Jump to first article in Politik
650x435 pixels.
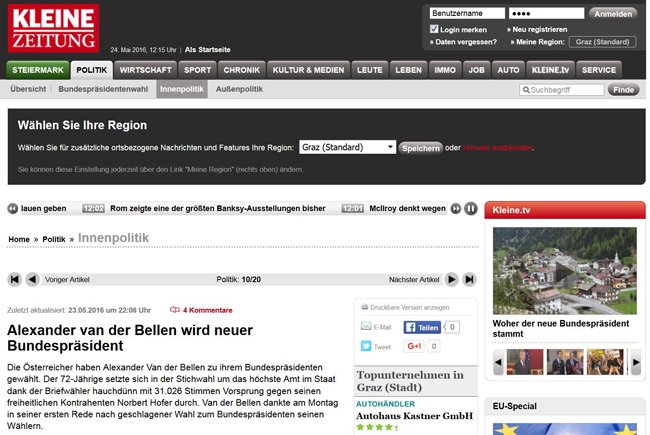tap(15, 280)
